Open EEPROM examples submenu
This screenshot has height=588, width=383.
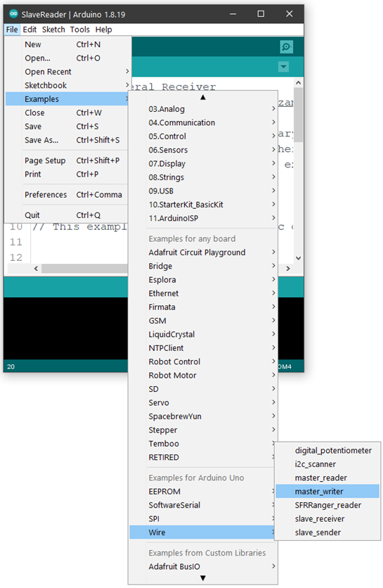(x=202, y=492)
